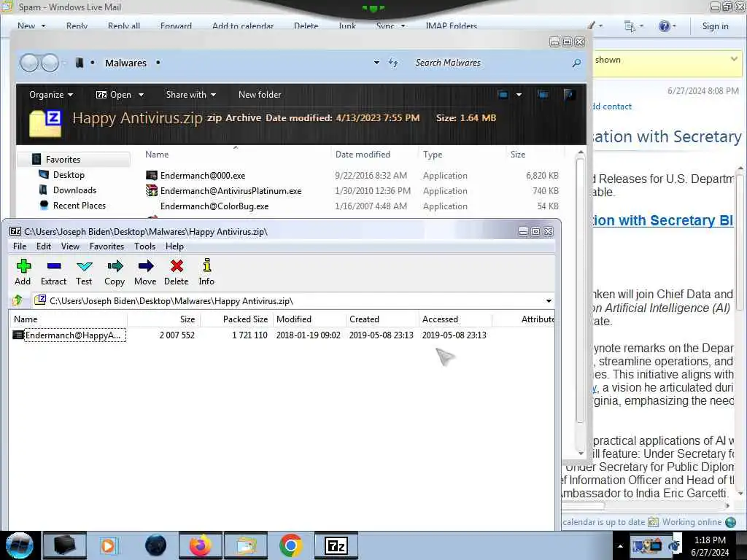Open the Edit menu in 7-Zip
747x560 pixels.
coord(43,246)
